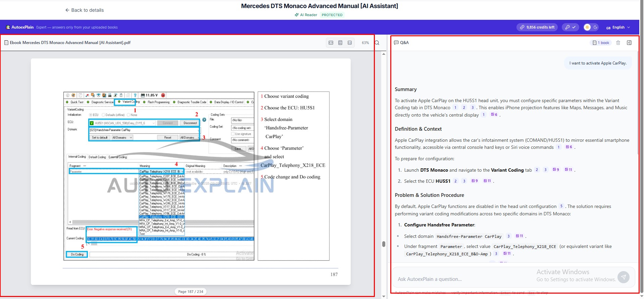Open page 9 reference on the 'Select the ECU HU5S1' line
The height and width of the screenshot is (299, 644).
pyautogui.click(x=475, y=181)
